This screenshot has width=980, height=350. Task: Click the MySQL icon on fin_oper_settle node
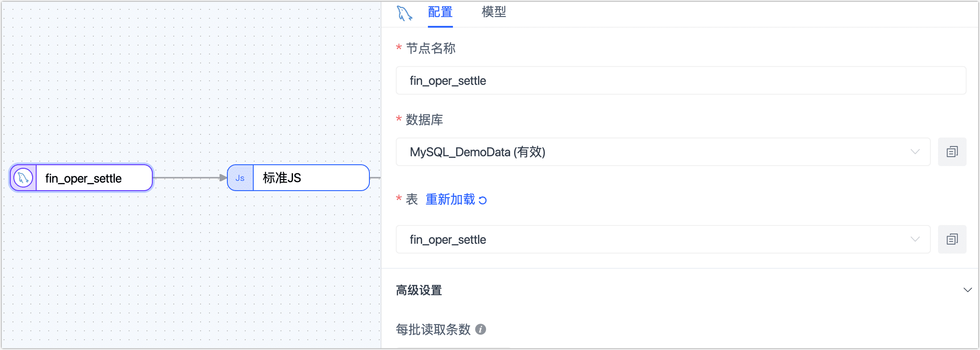tap(23, 178)
